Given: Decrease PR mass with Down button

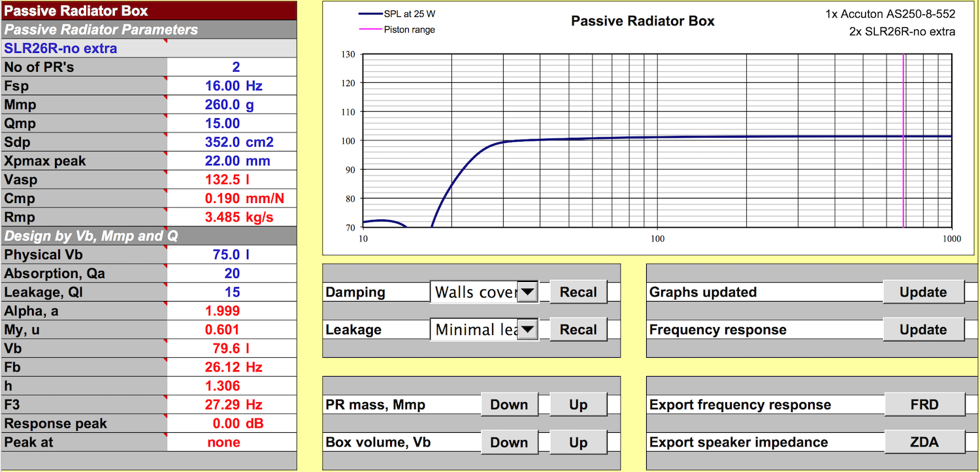Looking at the screenshot, I should [509, 405].
